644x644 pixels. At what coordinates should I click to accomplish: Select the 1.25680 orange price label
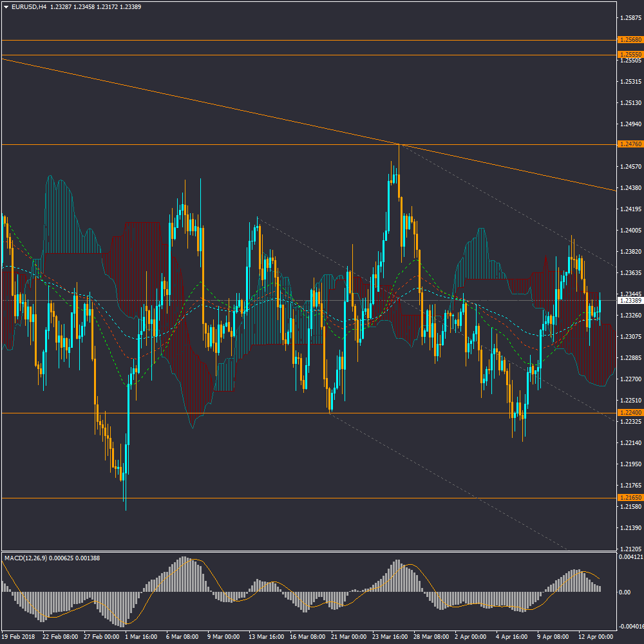629,40
